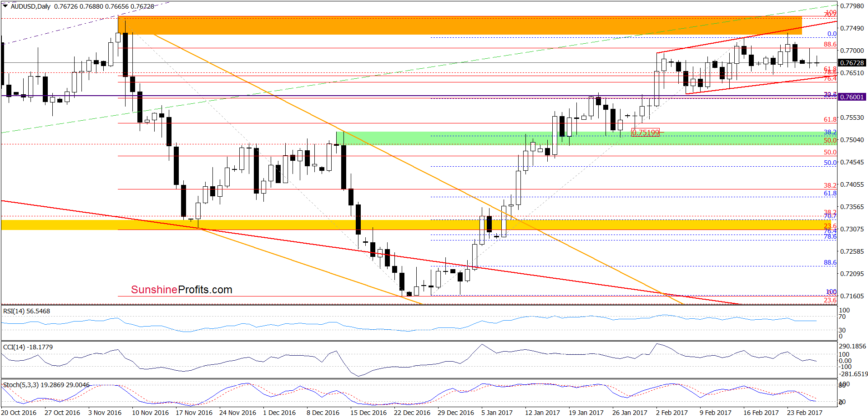Click the 0.74545 price axis value
This screenshot has height=419, width=868.
click(x=852, y=162)
